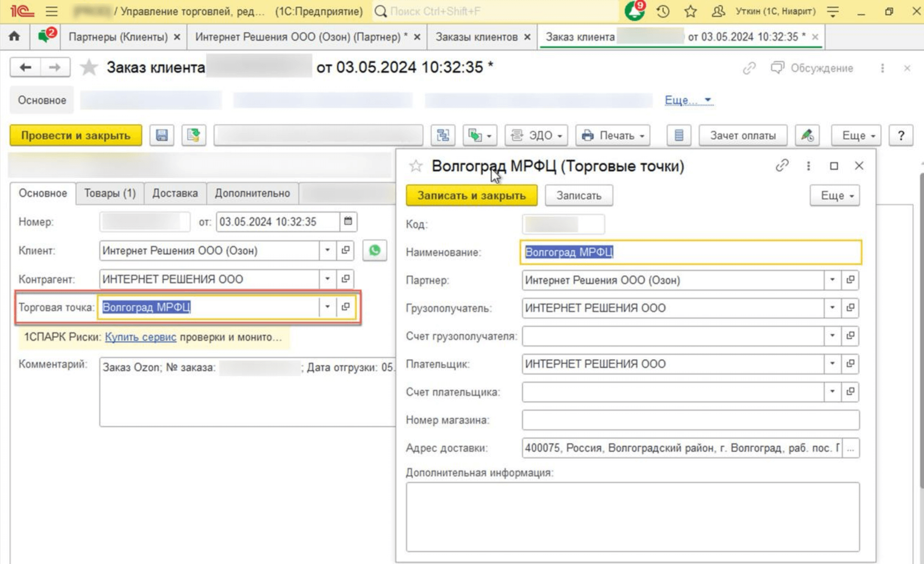Click the floppy disk save icon
The height and width of the screenshot is (564, 924).
tap(161, 135)
